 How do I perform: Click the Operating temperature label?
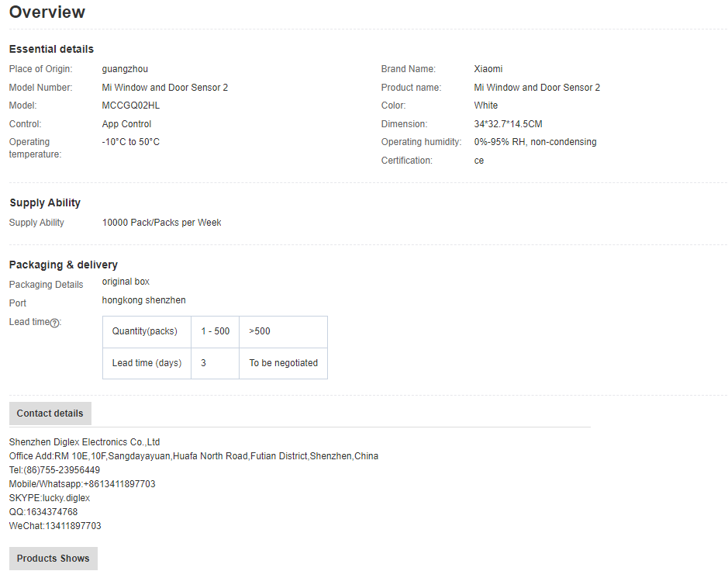[36, 148]
